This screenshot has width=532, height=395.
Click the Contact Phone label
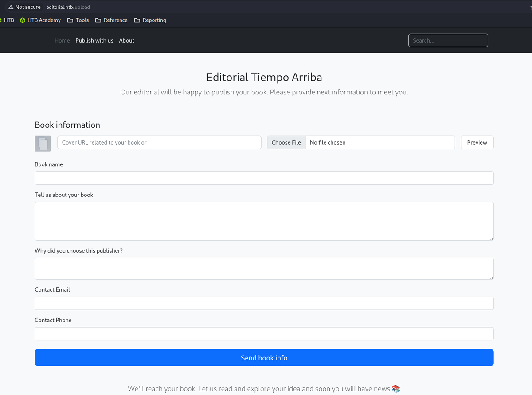[53, 320]
